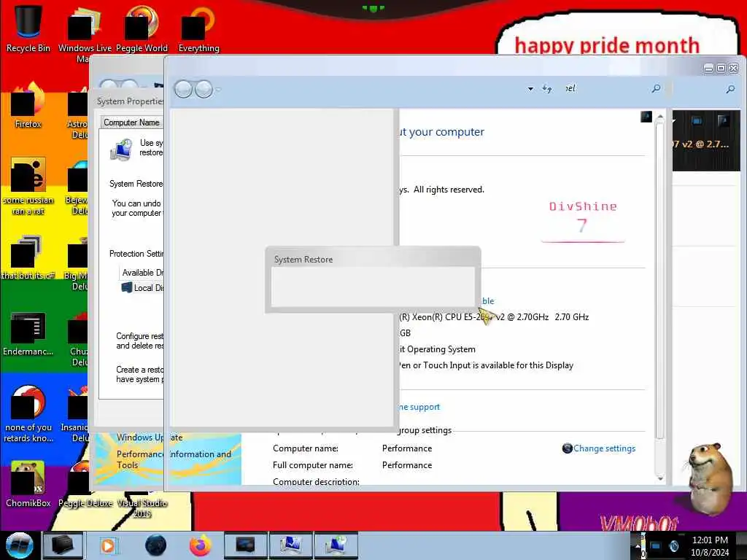Click the clock showing 12:01 PM
The image size is (747, 560).
point(710,540)
